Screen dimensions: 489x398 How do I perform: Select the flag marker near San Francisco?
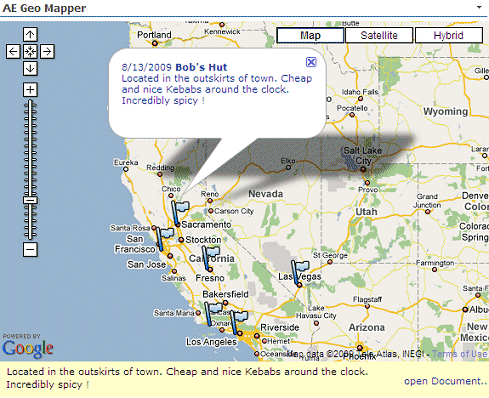[x=164, y=239]
